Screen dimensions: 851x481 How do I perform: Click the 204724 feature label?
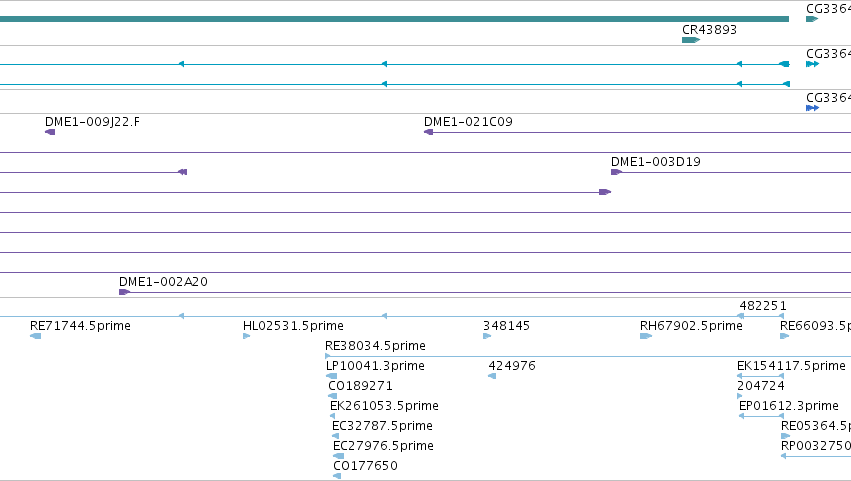pos(761,386)
